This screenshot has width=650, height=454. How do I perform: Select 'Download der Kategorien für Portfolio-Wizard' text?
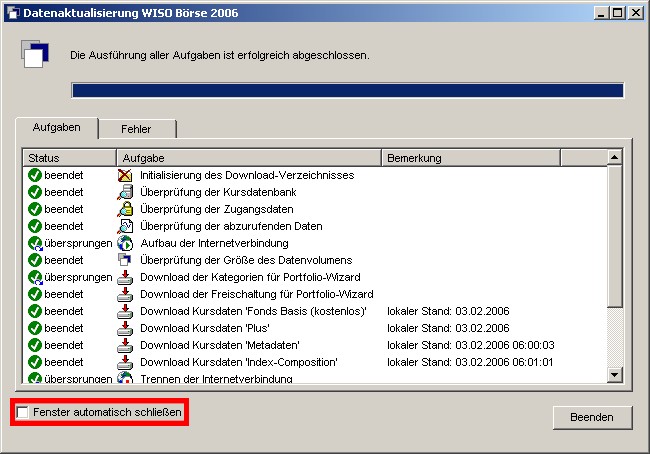click(250, 277)
